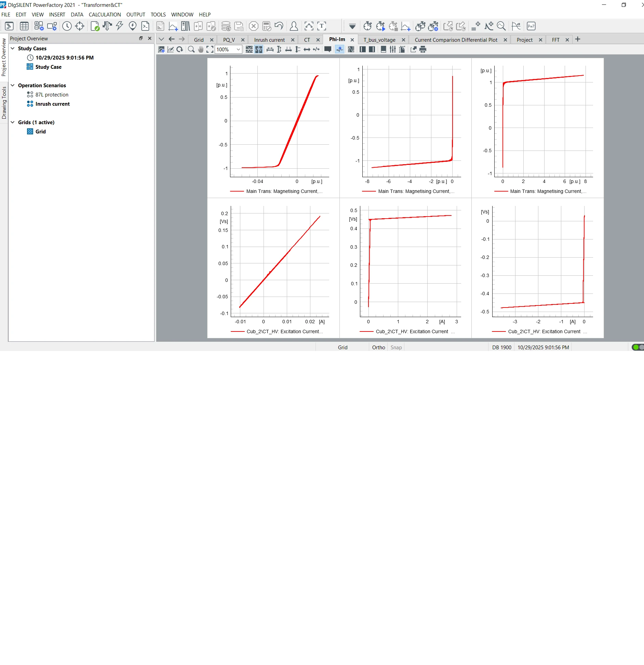The height and width of the screenshot is (665, 644).
Task: Run load flow calculation icon
Action: [107, 26]
